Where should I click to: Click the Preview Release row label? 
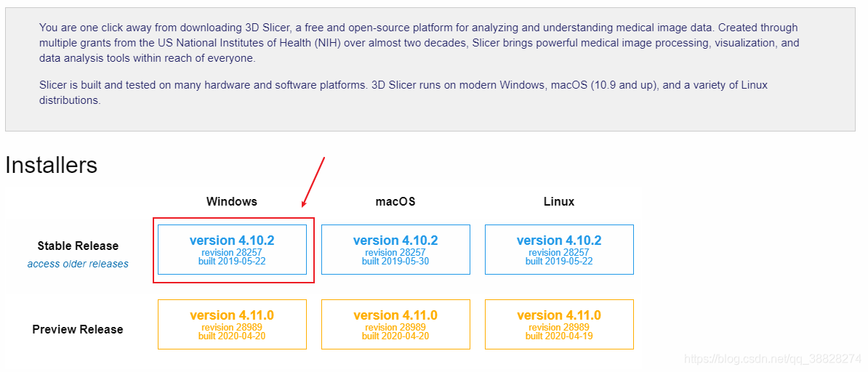78,329
